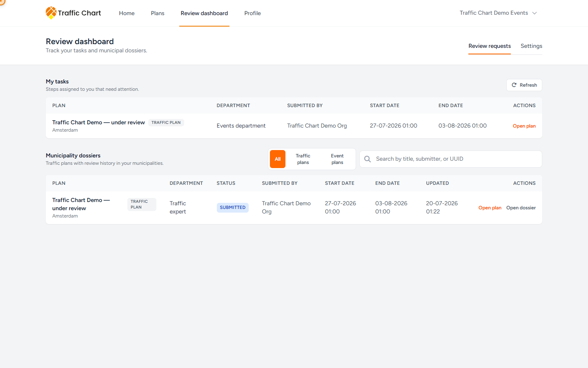
Task: Click the Traffic expert department cell
Action: pos(178,208)
